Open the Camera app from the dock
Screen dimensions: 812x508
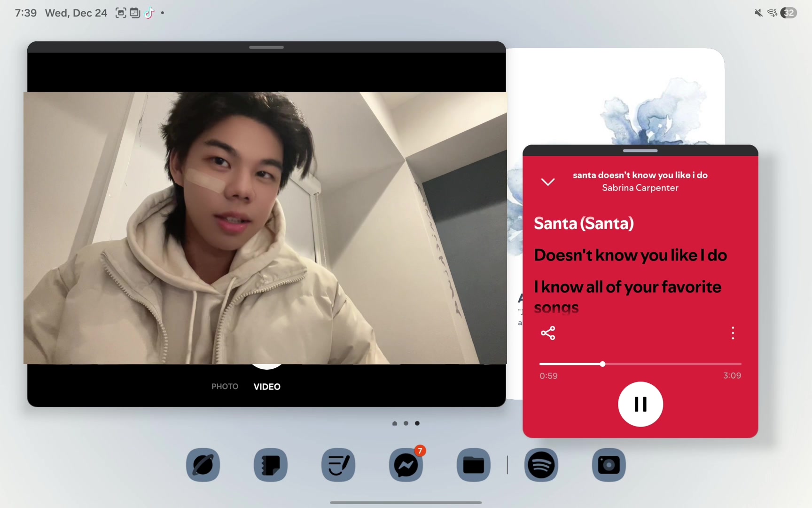click(609, 465)
